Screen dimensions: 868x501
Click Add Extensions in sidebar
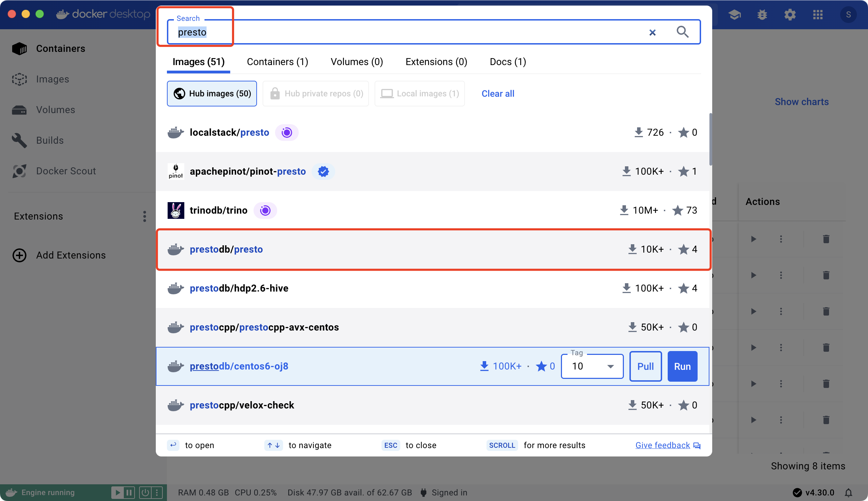coord(71,255)
